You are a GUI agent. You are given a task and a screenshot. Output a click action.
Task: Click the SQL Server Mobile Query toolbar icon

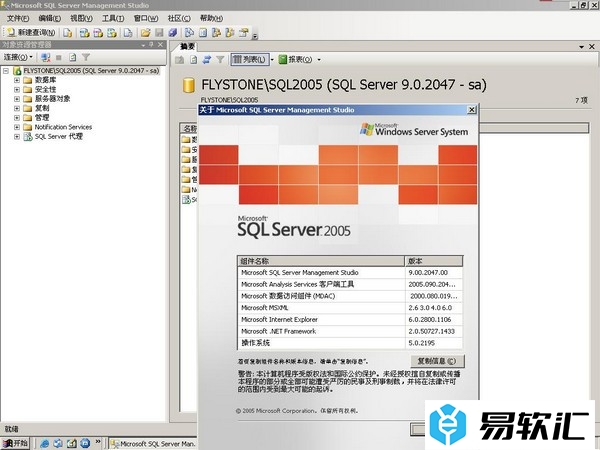pyautogui.click(x=128, y=33)
